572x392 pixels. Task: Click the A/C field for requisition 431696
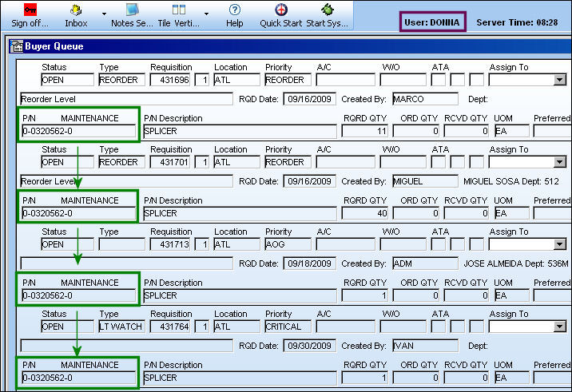[345, 80]
